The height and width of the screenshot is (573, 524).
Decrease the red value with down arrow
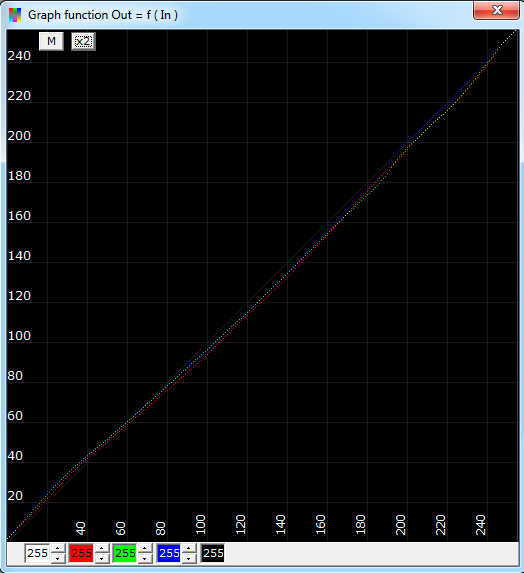point(102,558)
